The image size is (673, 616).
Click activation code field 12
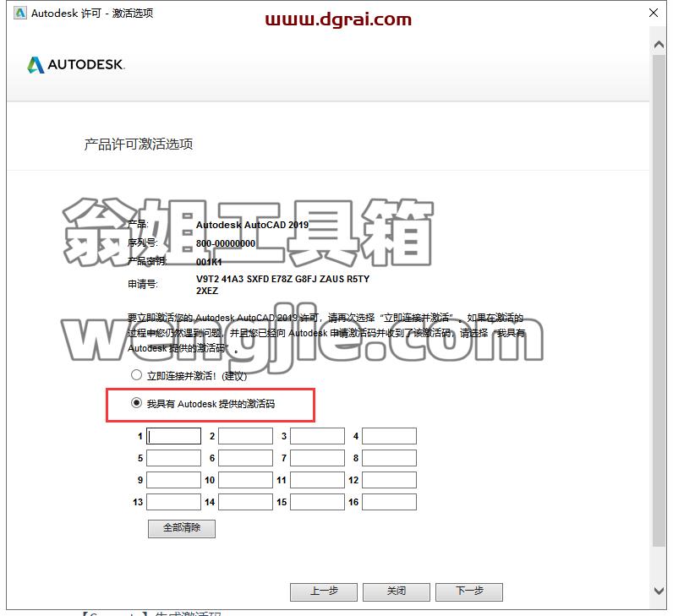389,480
